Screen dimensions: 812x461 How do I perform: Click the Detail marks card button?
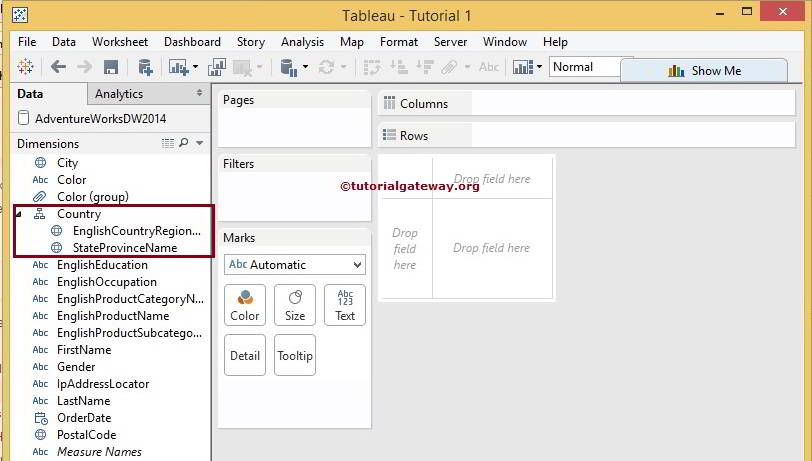pyautogui.click(x=245, y=355)
